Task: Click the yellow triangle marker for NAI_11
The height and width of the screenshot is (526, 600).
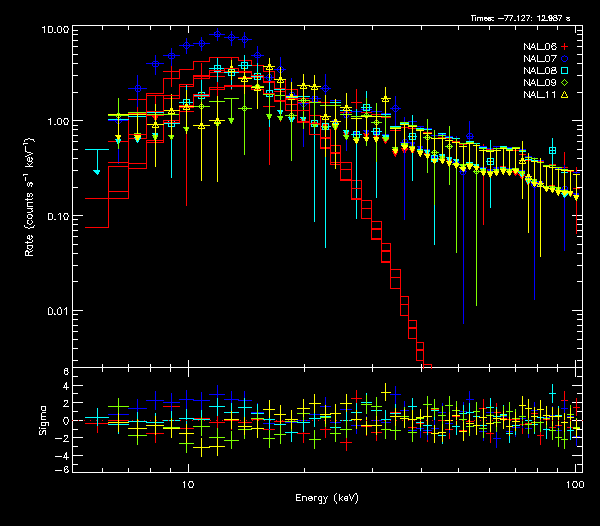Action: (x=564, y=95)
